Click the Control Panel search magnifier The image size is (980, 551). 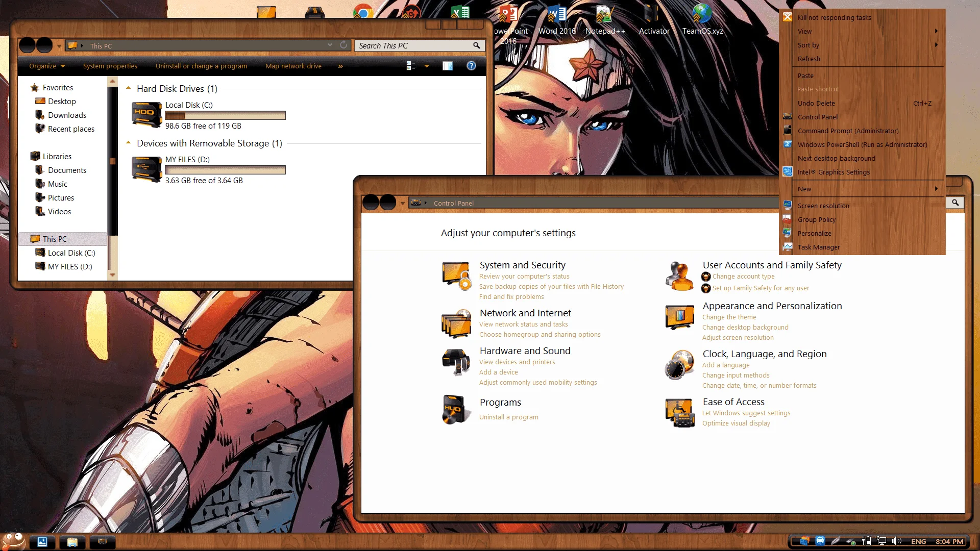955,203
